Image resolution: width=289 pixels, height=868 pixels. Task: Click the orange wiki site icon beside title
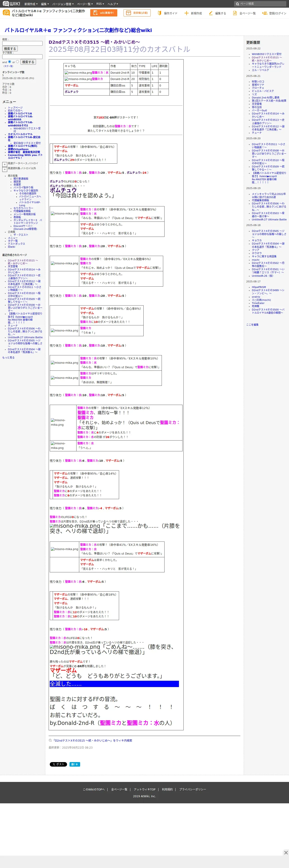click(x=6, y=13)
